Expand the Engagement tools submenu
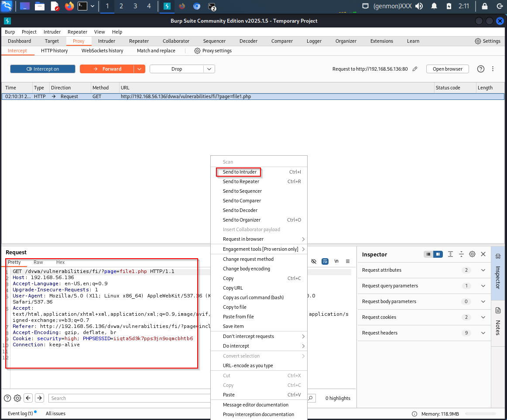Image resolution: width=507 pixels, height=420 pixels. [259, 249]
